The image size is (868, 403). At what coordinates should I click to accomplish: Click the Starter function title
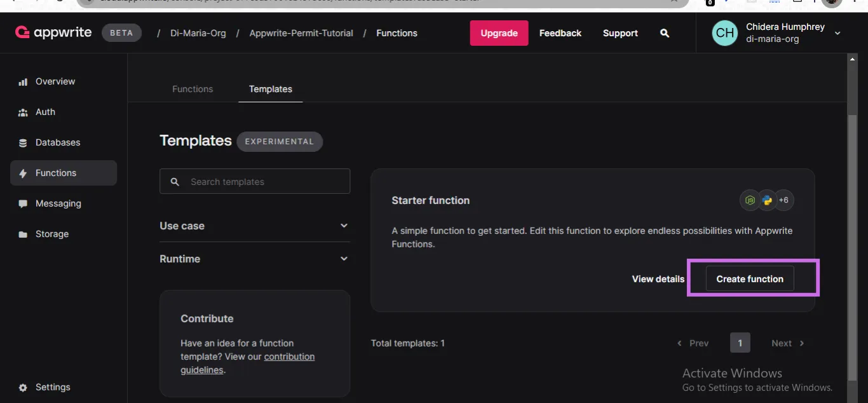click(431, 200)
